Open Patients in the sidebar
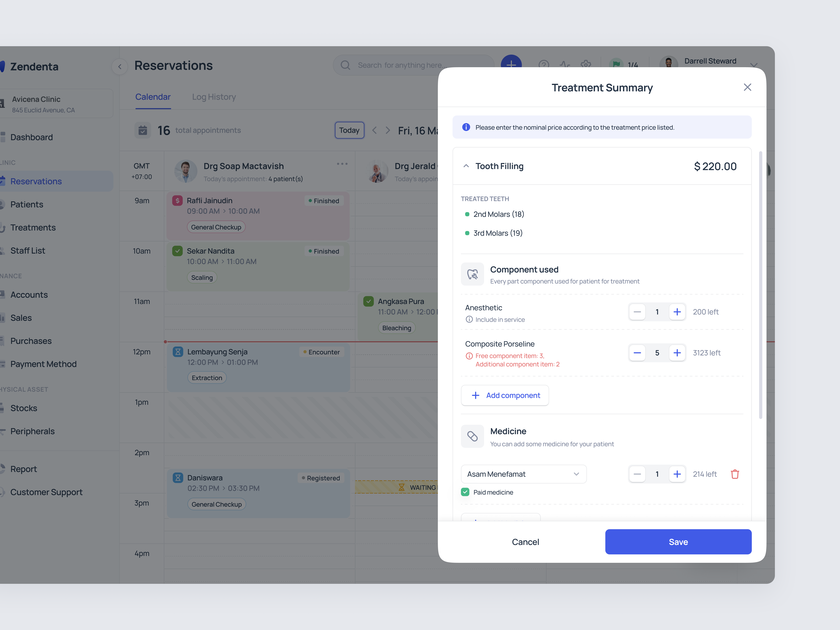840x630 pixels. click(27, 204)
